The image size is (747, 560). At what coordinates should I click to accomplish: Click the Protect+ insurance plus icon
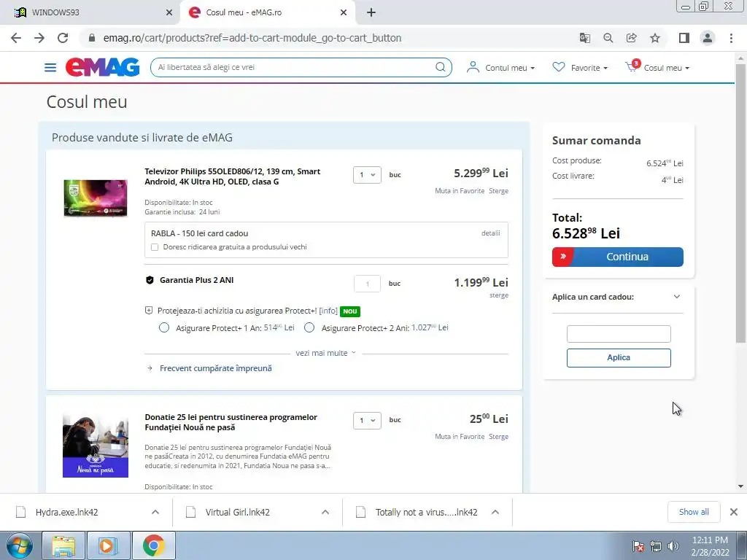(x=149, y=311)
